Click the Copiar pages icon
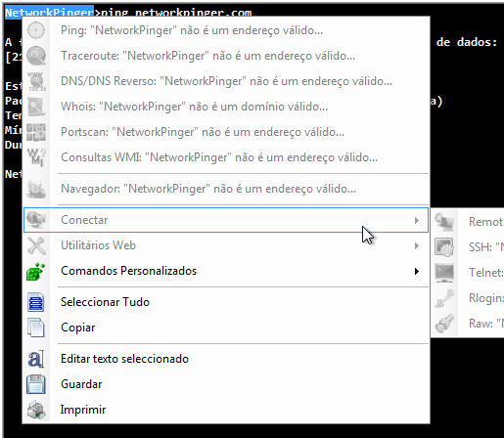This screenshot has height=438, width=504. tap(36, 328)
